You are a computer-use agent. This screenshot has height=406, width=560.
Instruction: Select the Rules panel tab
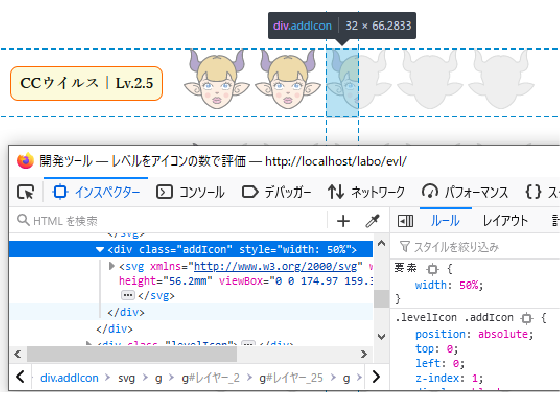click(x=445, y=221)
